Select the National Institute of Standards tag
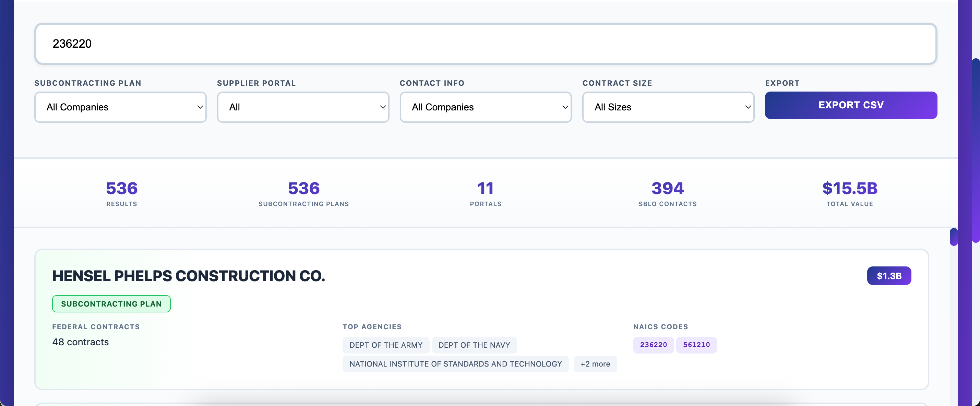Image resolution: width=980 pixels, height=406 pixels. pyautogui.click(x=455, y=364)
